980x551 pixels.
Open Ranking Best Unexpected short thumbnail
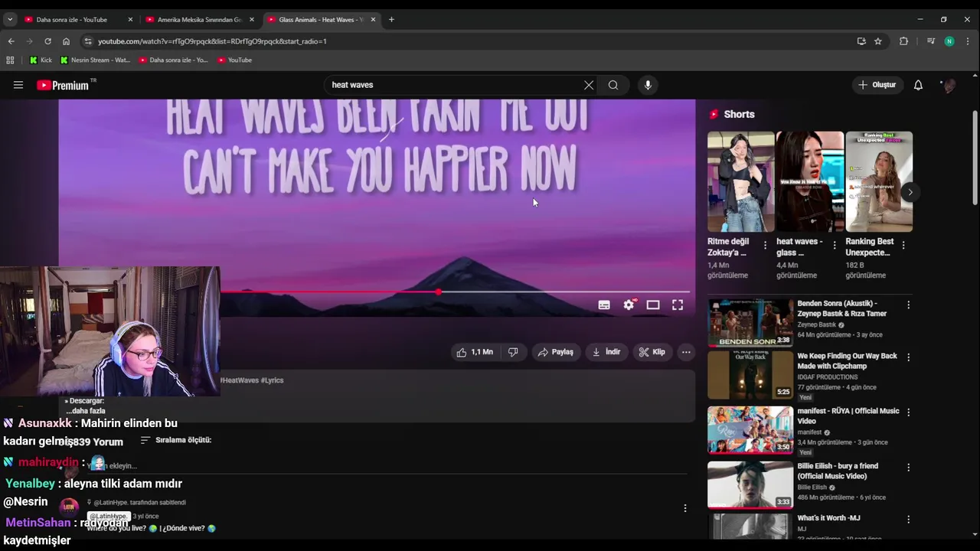pyautogui.click(x=879, y=181)
